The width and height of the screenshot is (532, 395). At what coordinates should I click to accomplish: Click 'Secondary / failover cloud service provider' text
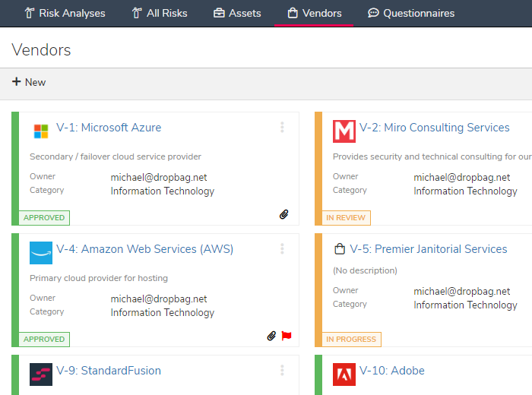(x=116, y=156)
